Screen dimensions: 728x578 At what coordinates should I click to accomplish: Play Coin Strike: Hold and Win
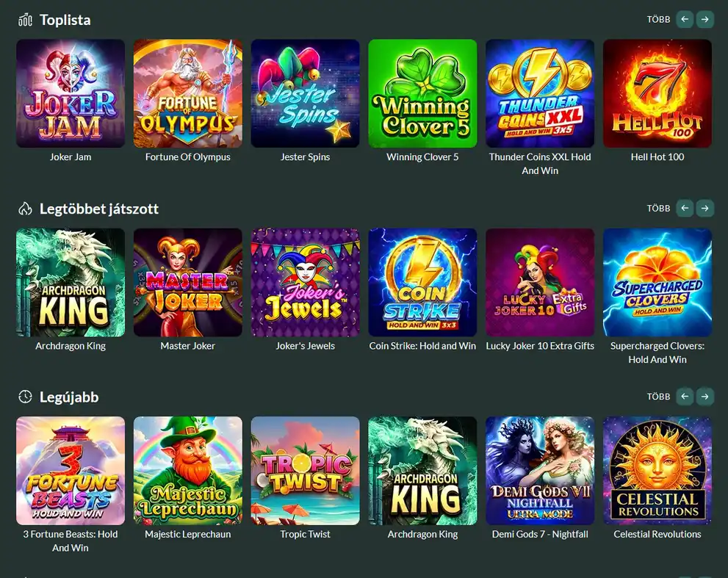coord(422,282)
